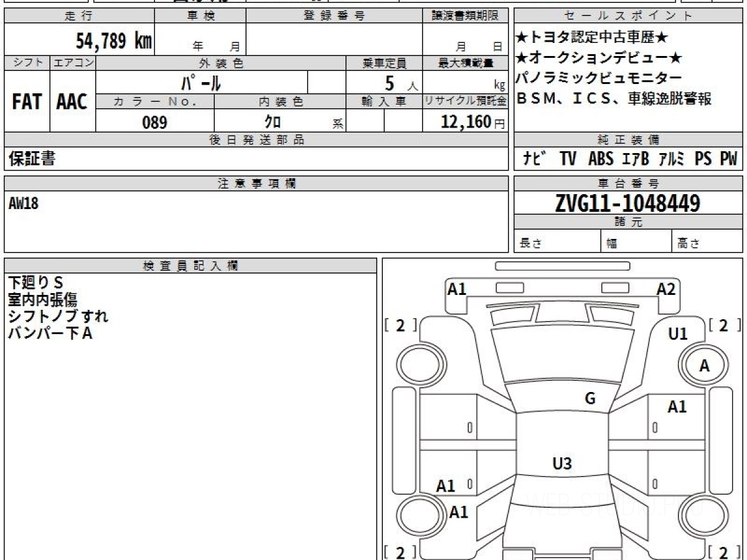This screenshot has width=747, height=560.
Task: Click the カラーNo. label
Action: tap(155, 101)
